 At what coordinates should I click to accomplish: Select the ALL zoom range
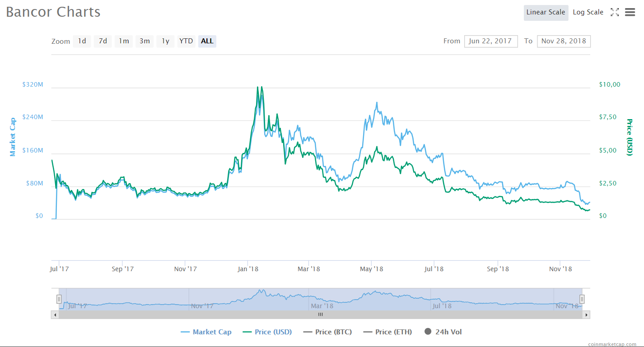[x=207, y=41]
